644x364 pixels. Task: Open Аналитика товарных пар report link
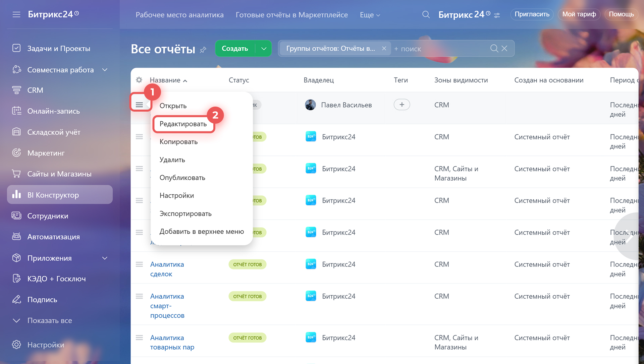pos(172,342)
